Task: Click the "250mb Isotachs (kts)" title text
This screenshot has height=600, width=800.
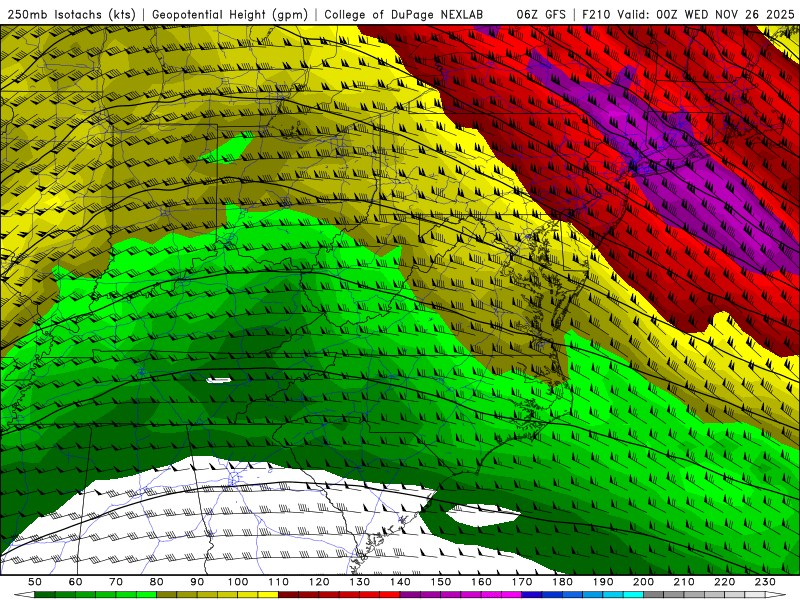Action: [x=72, y=15]
